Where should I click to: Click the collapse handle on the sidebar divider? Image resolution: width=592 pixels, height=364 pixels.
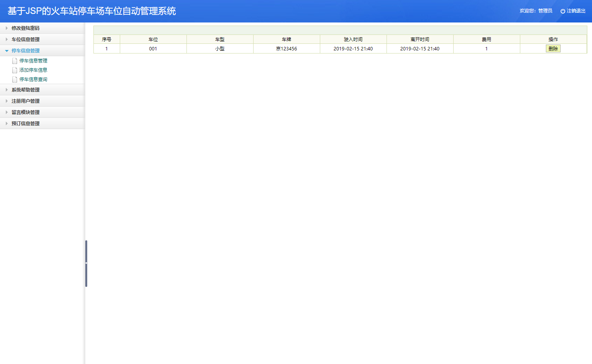[86, 263]
